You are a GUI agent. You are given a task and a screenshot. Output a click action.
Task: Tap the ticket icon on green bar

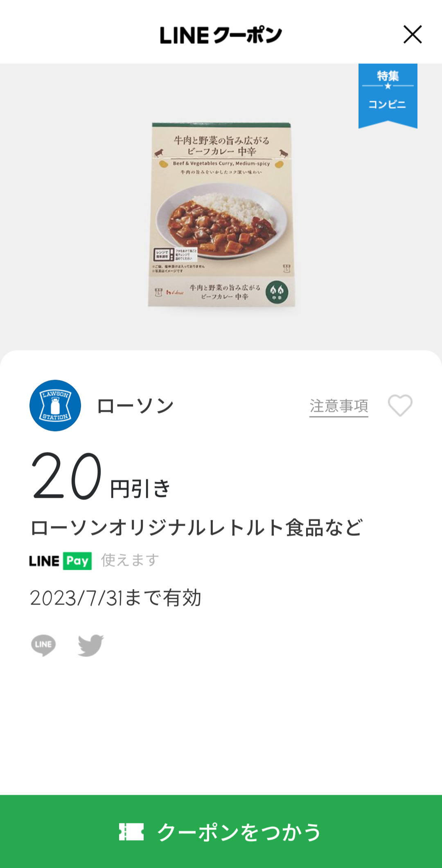131,832
